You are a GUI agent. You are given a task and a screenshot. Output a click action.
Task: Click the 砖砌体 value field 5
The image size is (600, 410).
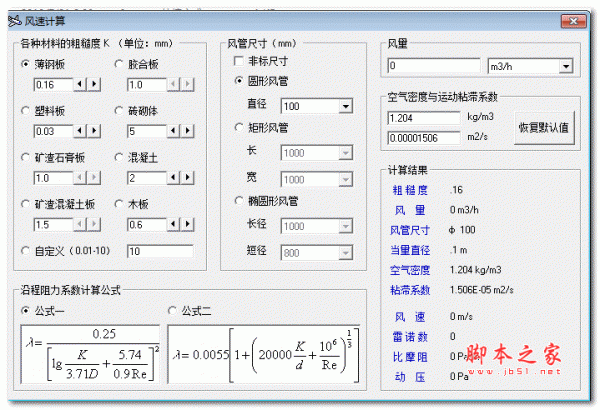coord(147,131)
